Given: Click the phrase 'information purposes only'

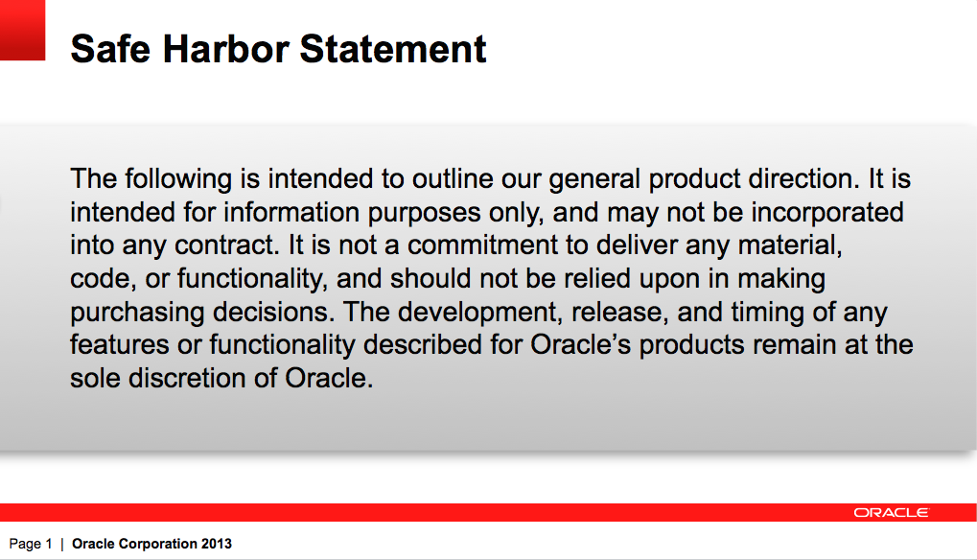Looking at the screenshot, I should [384, 213].
